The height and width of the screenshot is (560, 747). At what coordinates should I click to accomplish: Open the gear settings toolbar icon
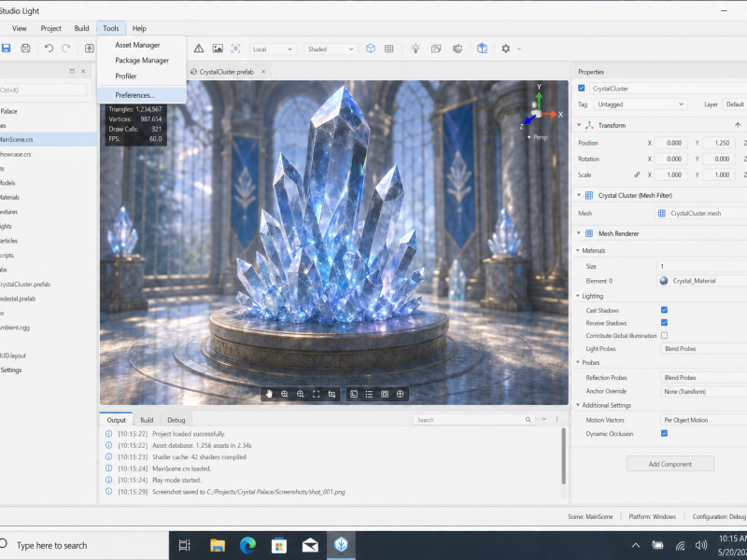pos(505,49)
